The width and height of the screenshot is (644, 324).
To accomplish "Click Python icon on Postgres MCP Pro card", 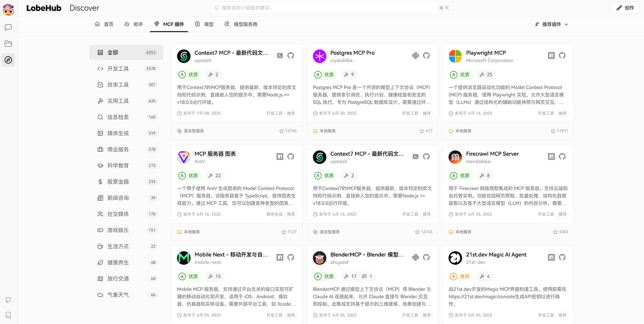I will click(415, 56).
